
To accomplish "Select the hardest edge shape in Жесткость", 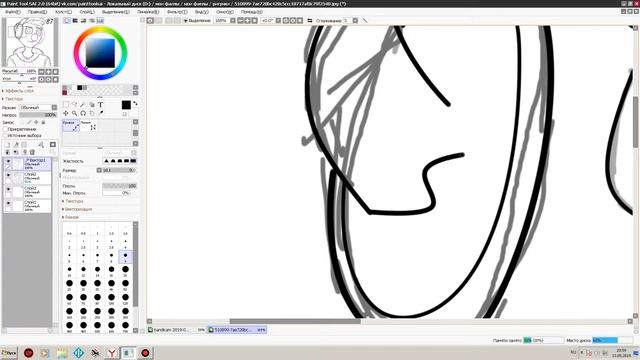I will coord(133,161).
